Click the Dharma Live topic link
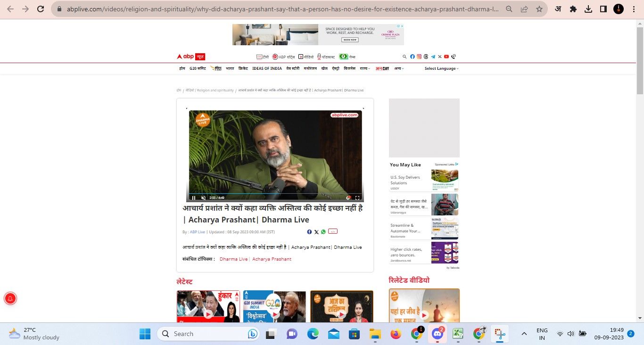 coord(233,259)
